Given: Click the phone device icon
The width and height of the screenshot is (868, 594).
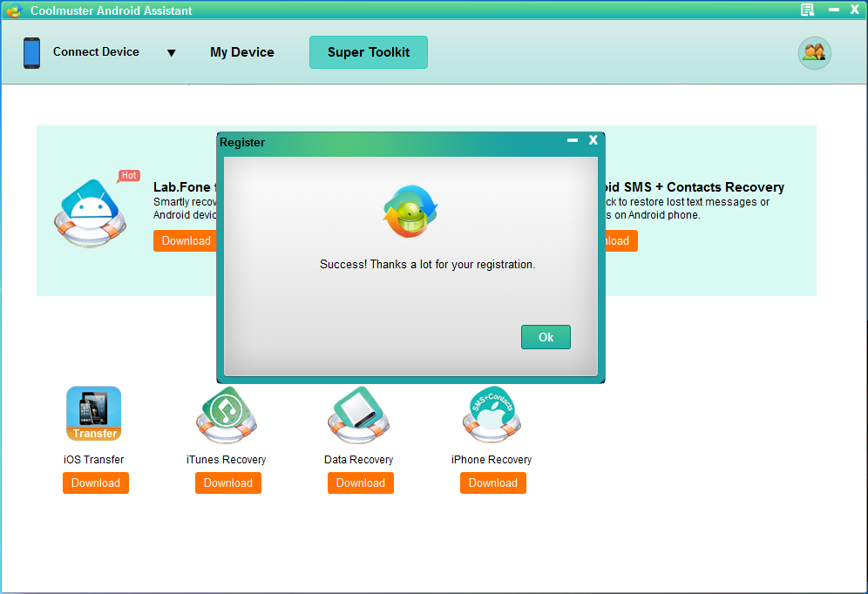Looking at the screenshot, I should tap(32, 53).
